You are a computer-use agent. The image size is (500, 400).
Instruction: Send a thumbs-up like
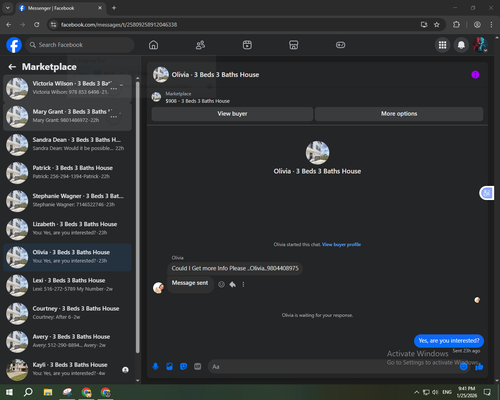point(479,367)
